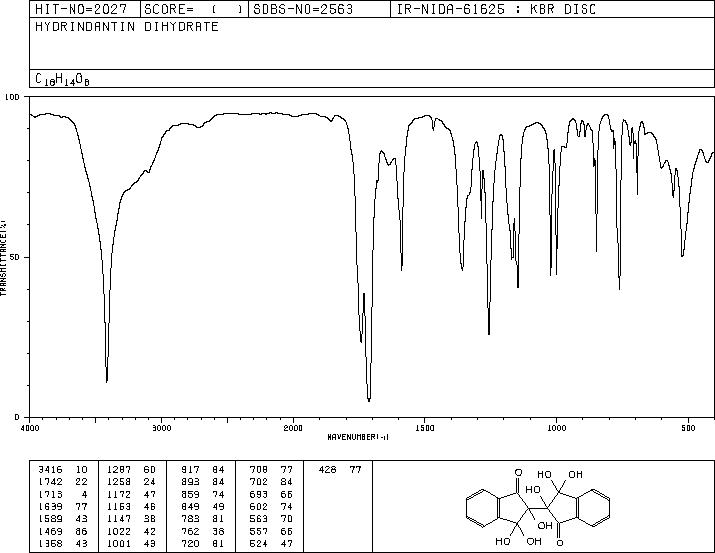Select the 1639 peak table entry

[63, 506]
